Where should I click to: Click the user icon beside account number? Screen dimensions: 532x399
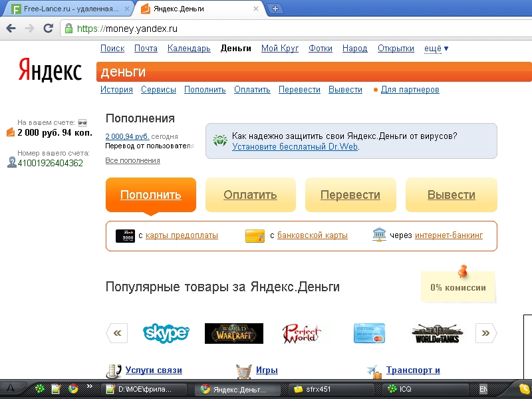(12, 162)
